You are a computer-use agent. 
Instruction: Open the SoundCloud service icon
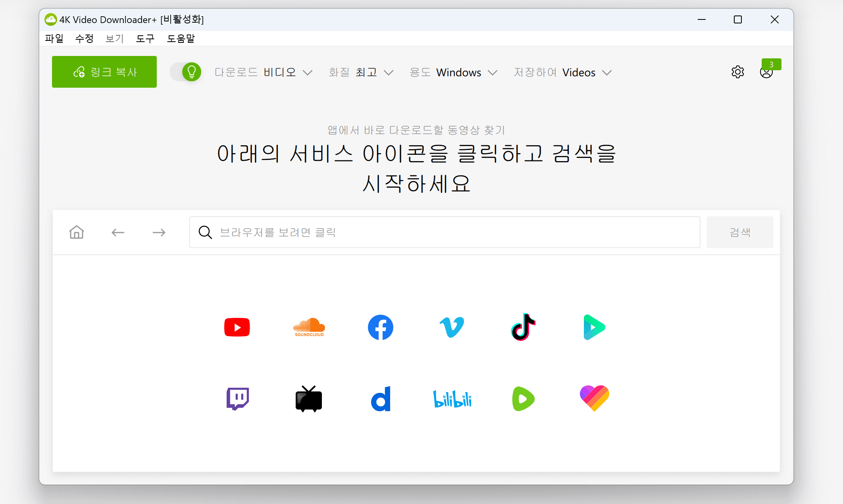(x=309, y=327)
